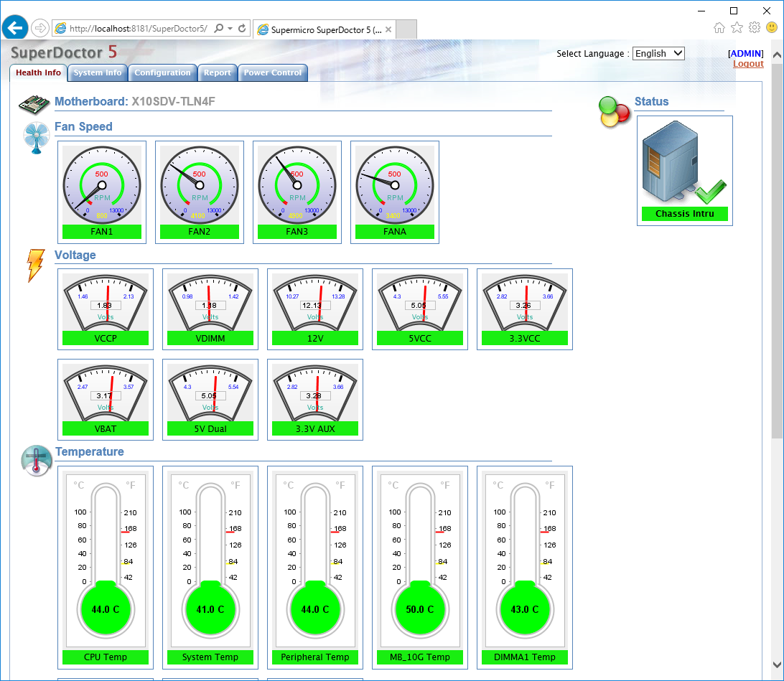Click the System Temp thermometer
Viewport: 784px width, 681px height.
[x=210, y=560]
